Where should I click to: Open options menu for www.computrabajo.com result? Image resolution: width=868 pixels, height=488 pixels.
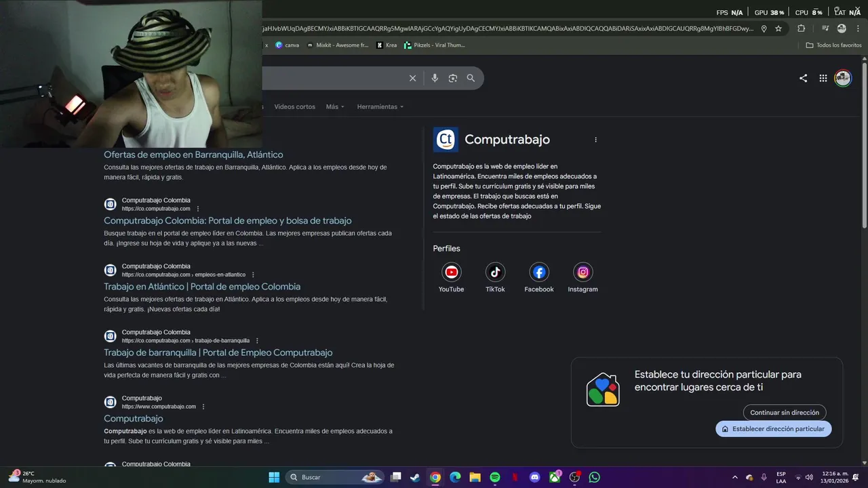203,407
